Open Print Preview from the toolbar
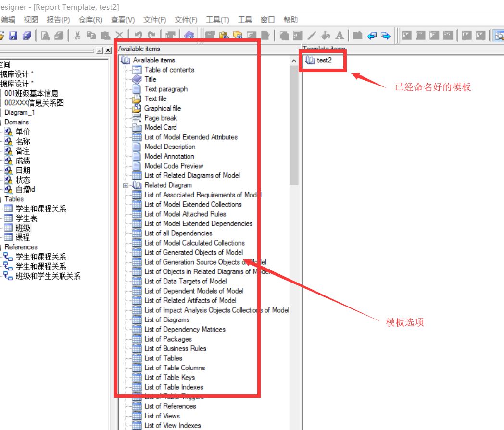The width and height of the screenshot is (504, 430). (x=45, y=36)
